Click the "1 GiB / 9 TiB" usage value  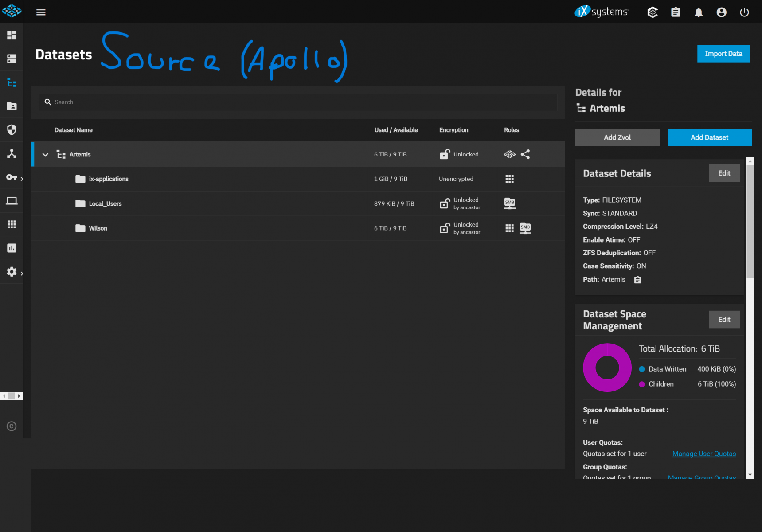[391, 179]
